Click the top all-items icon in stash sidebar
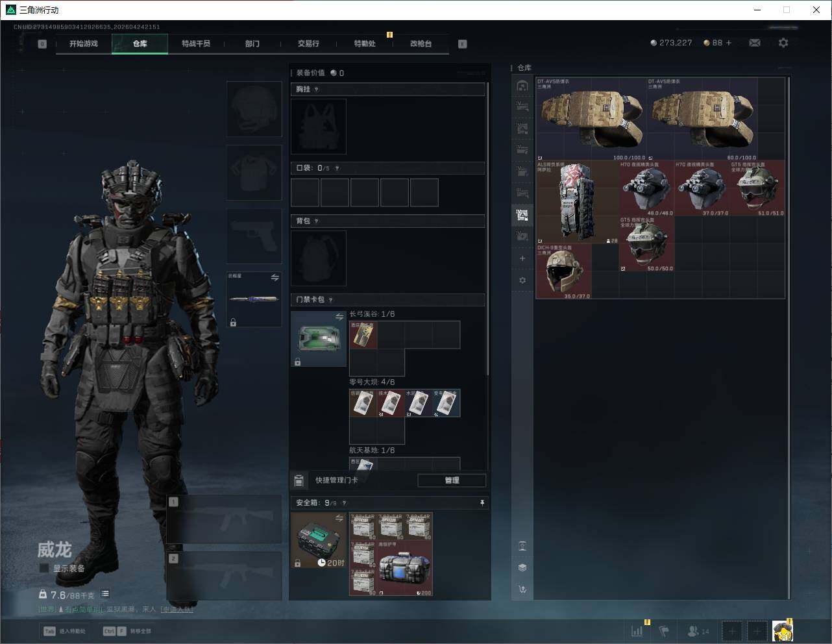Image resolution: width=832 pixels, height=644 pixels. tap(522, 86)
